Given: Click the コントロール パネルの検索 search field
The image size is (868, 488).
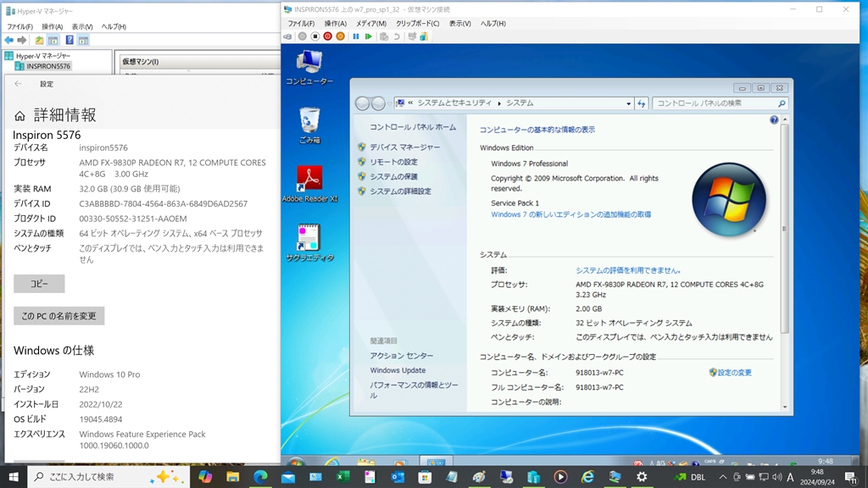Looking at the screenshot, I should click(x=720, y=103).
